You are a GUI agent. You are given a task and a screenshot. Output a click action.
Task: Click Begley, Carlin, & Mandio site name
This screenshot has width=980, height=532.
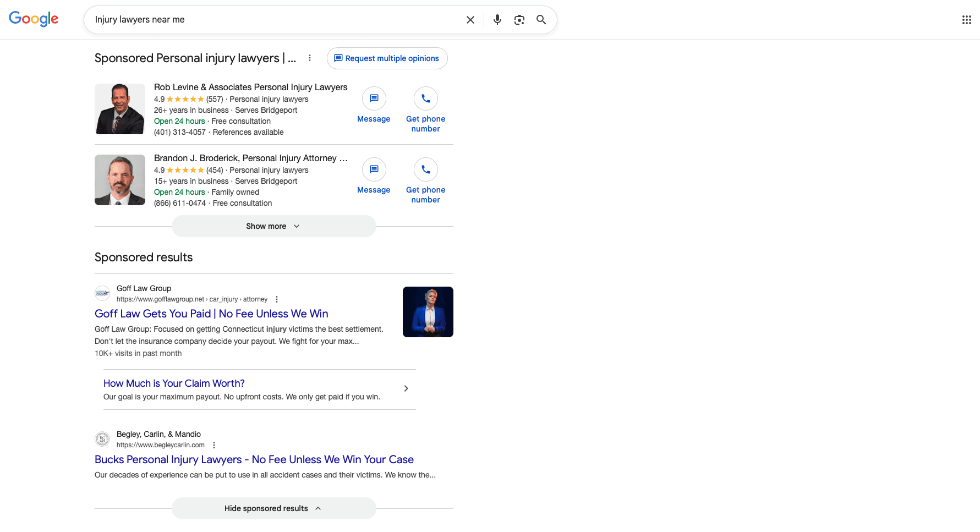coord(158,434)
